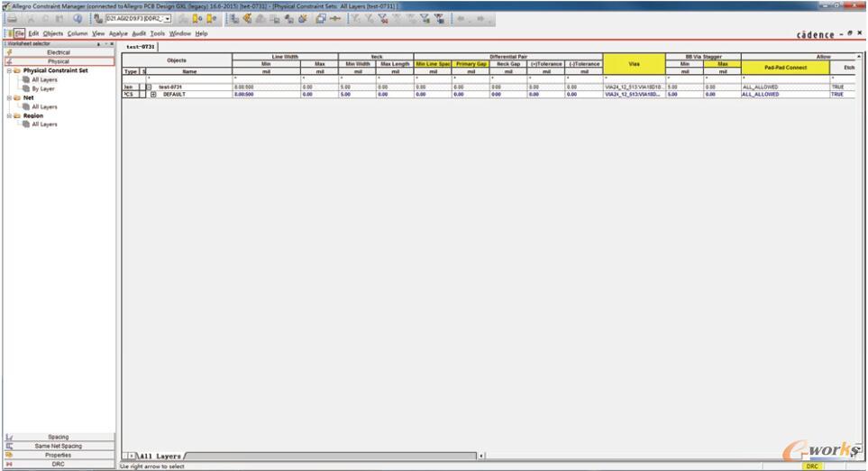Switch to the Properties worksheet domain
Screen dimensions: 868x471
click(x=59, y=455)
